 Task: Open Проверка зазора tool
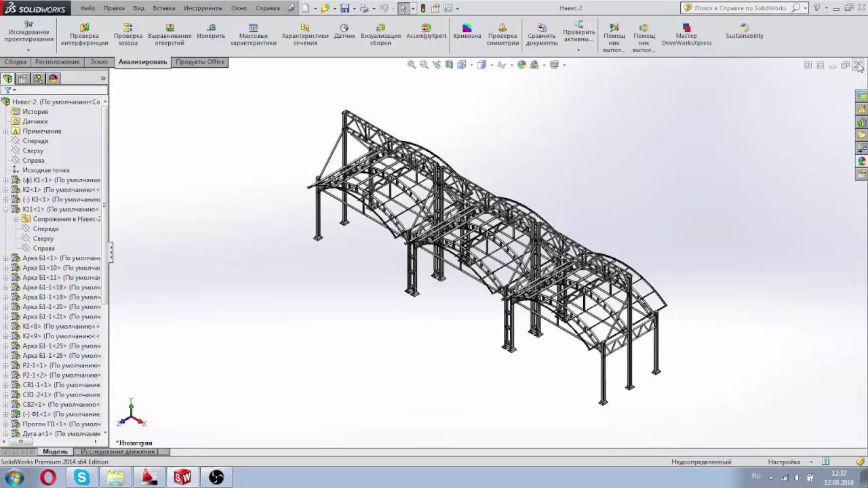(128, 35)
